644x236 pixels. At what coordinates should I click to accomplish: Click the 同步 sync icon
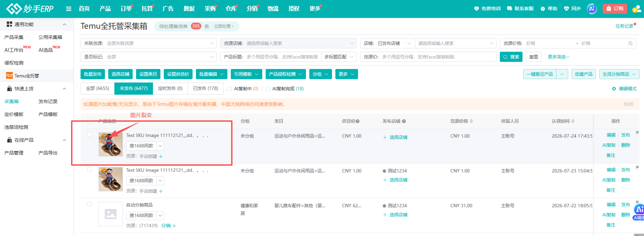pyautogui.click(x=572, y=9)
